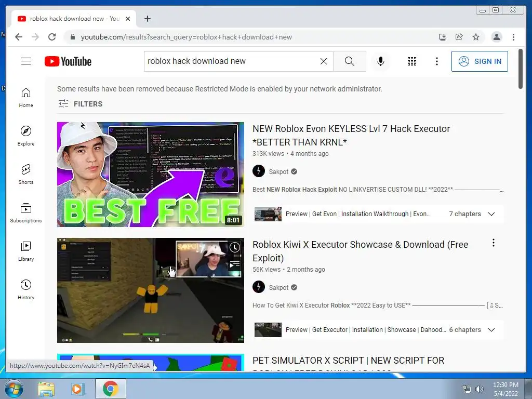Click the '56K views' metadata text

[x=267, y=270]
